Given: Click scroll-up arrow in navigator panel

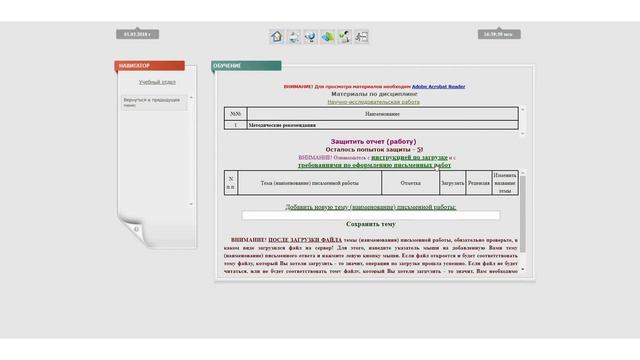Looking at the screenshot, I should (x=191, y=98).
